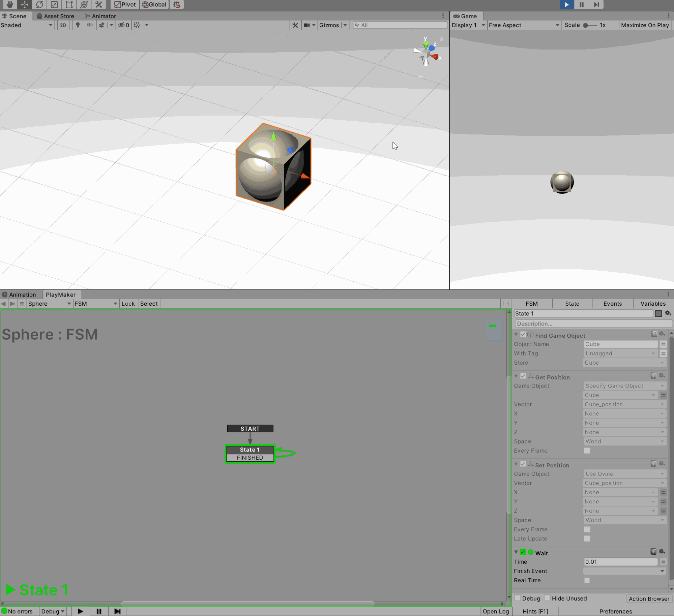Disable the Get Position action checkbox

(x=523, y=376)
